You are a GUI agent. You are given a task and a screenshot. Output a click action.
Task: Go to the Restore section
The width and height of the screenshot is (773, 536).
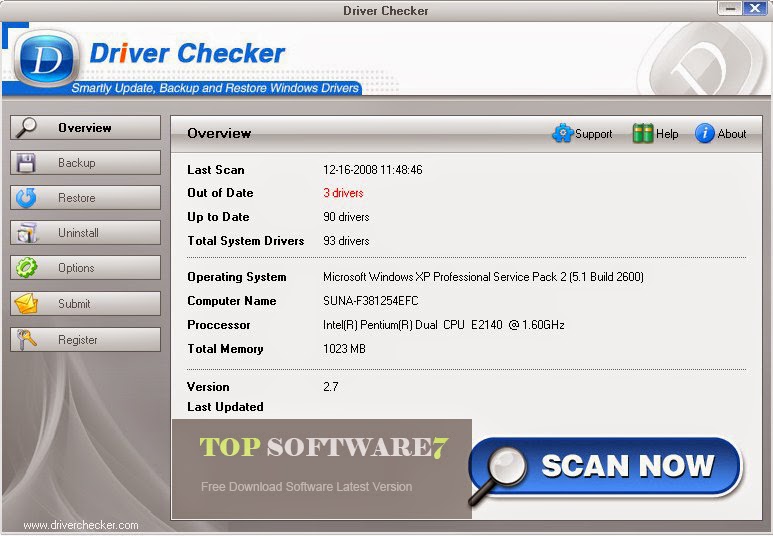tap(85, 198)
